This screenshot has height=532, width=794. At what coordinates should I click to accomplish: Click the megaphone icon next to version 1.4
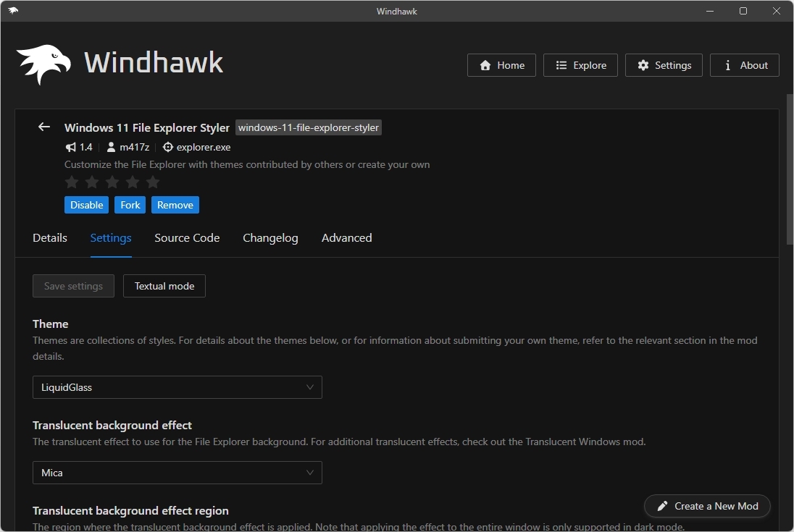click(x=70, y=147)
